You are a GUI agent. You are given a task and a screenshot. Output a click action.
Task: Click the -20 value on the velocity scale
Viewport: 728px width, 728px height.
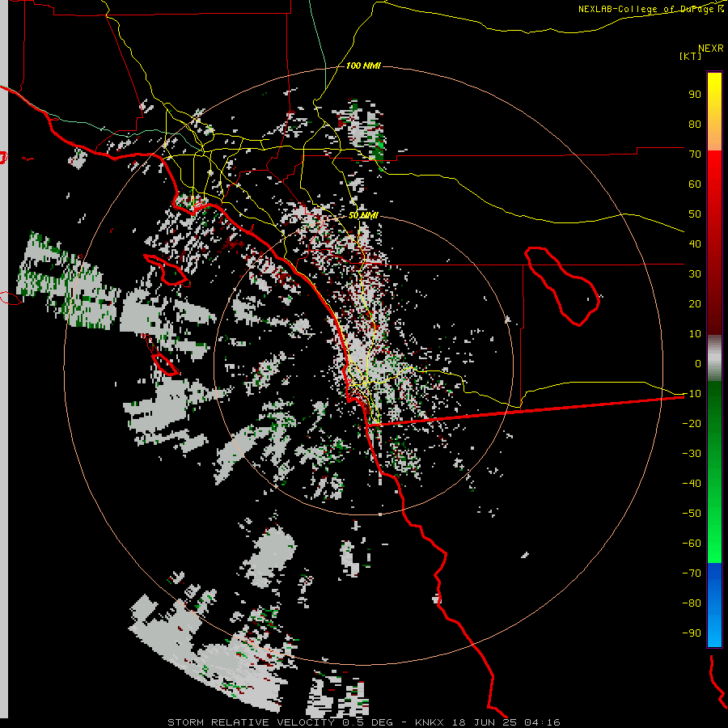pos(692,423)
